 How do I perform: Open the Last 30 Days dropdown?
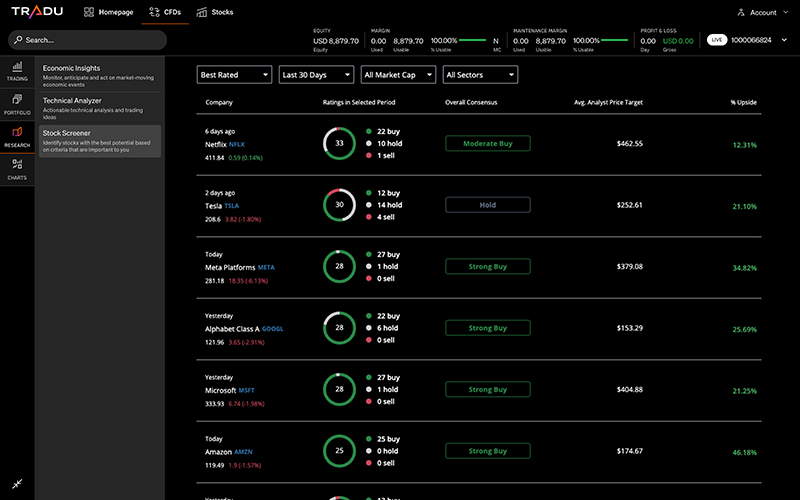tap(316, 74)
